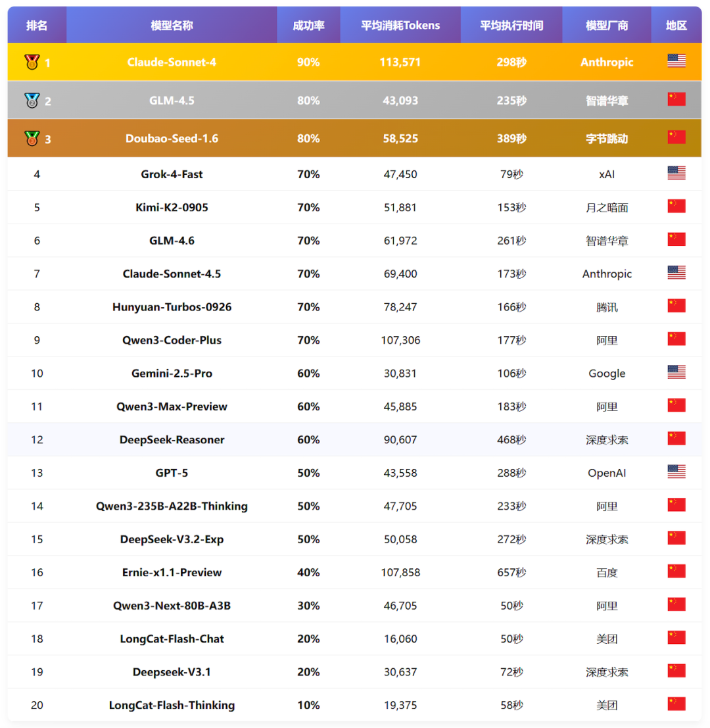Click the China flag in the Qwen3-Max-Preview row
Screen dimensions: 710x728
click(676, 405)
